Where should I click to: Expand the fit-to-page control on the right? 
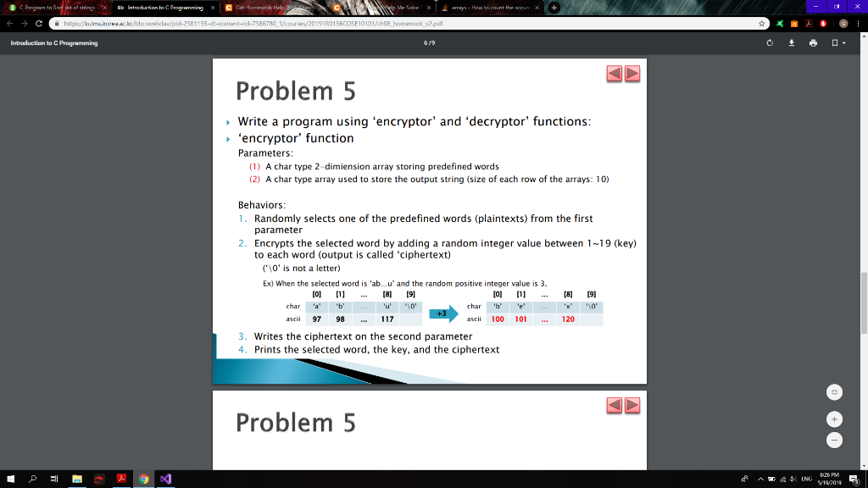tap(834, 391)
